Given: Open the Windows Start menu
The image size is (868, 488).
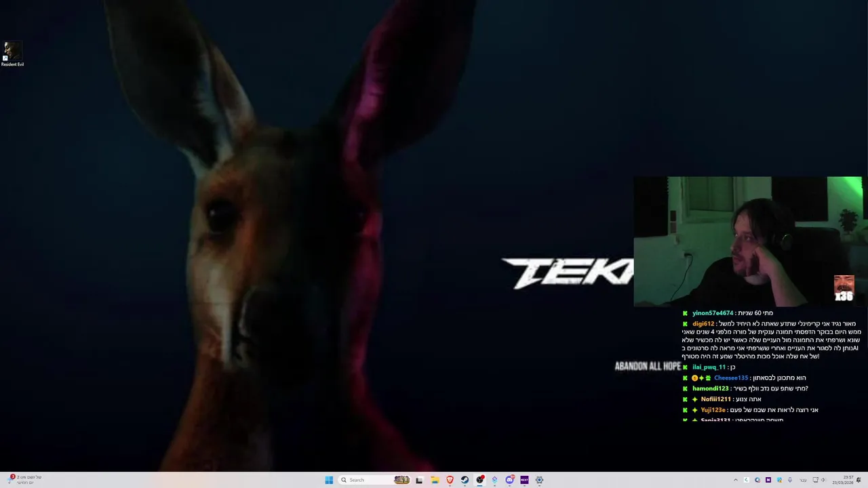Looking at the screenshot, I should tap(329, 480).
